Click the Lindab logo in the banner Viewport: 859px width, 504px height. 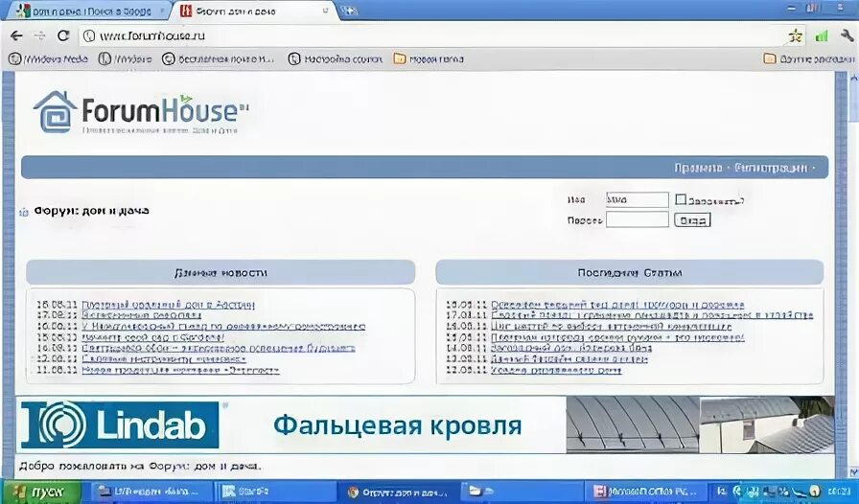(120, 425)
